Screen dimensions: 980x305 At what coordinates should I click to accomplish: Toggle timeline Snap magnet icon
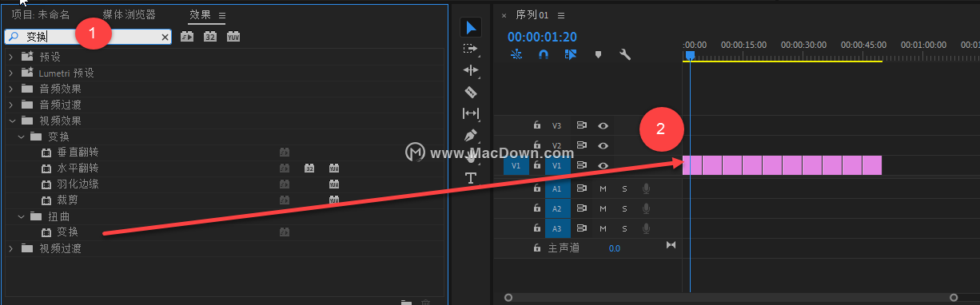pyautogui.click(x=544, y=54)
